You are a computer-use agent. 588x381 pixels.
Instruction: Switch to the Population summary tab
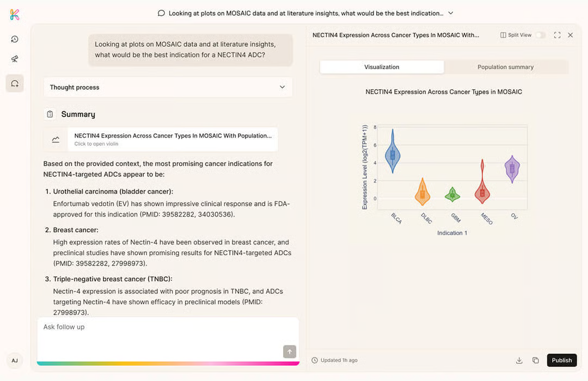coord(505,67)
